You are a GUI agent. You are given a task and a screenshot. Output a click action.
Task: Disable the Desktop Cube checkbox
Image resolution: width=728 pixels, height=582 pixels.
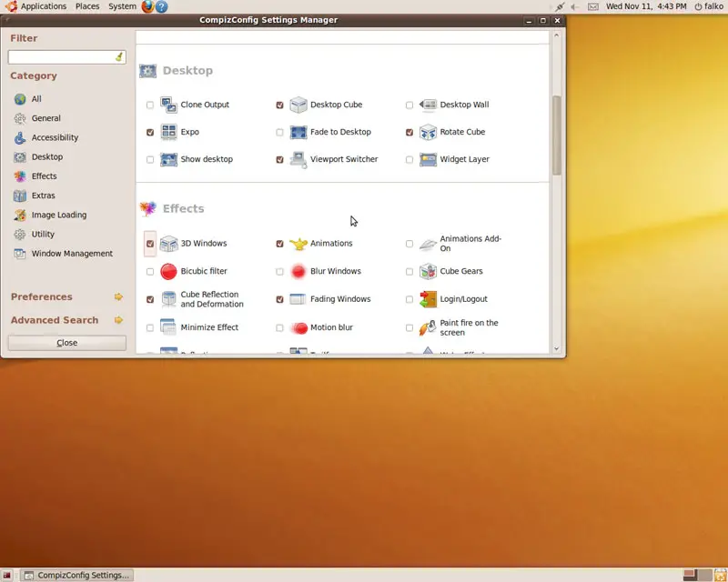[x=279, y=105]
